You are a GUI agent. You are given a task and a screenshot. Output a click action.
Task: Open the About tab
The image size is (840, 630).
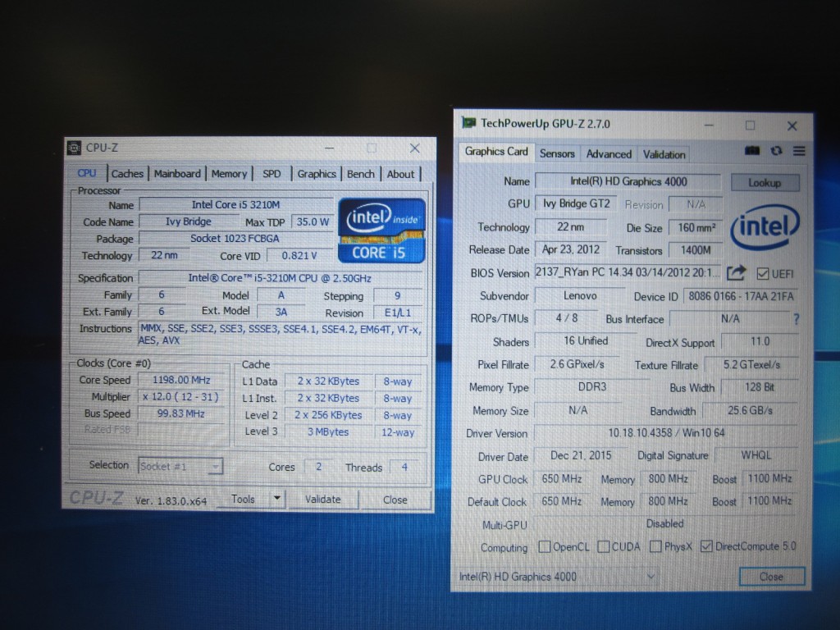point(400,174)
